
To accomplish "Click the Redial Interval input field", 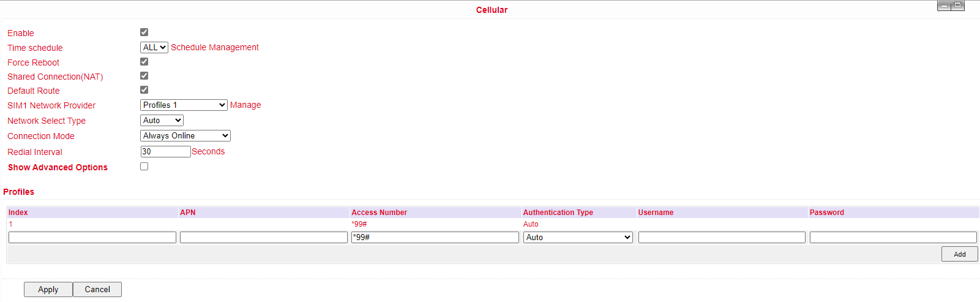I will pos(165,152).
